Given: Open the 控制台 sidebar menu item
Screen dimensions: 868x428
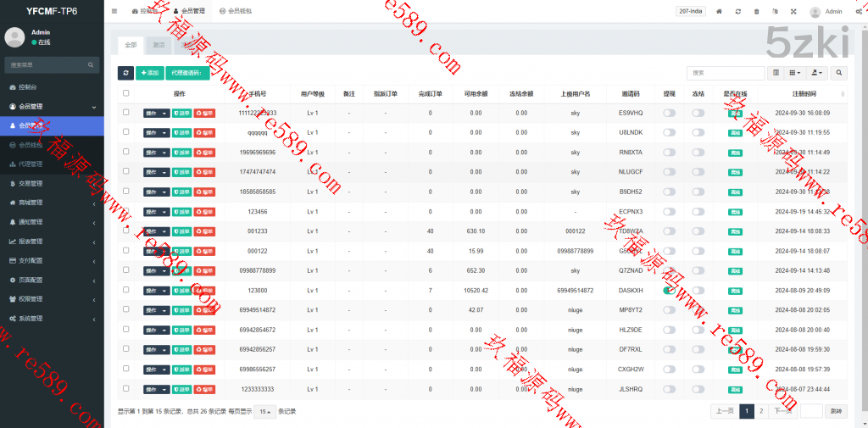Looking at the screenshot, I should tap(51, 87).
